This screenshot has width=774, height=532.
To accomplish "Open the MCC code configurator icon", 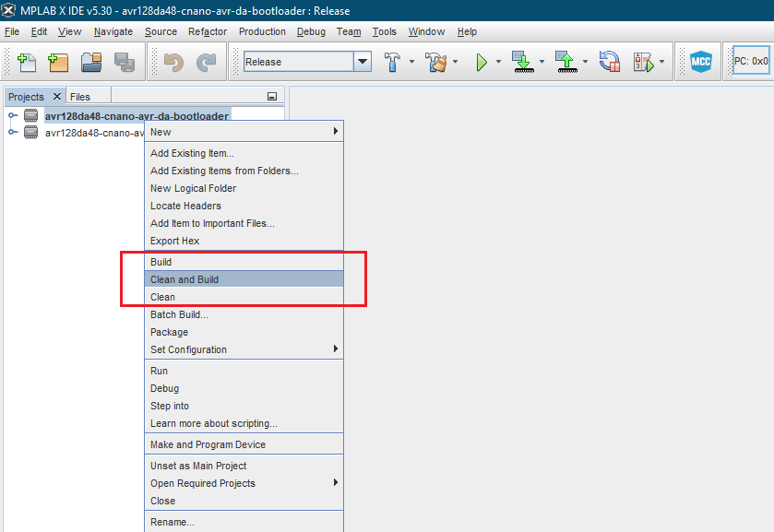I will 701,62.
